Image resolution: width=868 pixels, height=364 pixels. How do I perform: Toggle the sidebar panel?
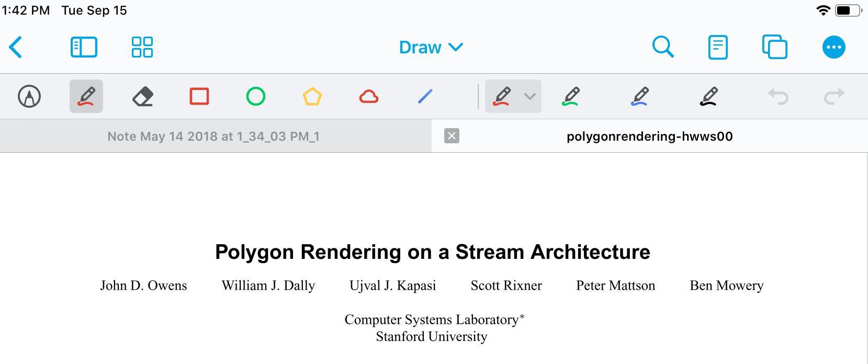point(84,47)
